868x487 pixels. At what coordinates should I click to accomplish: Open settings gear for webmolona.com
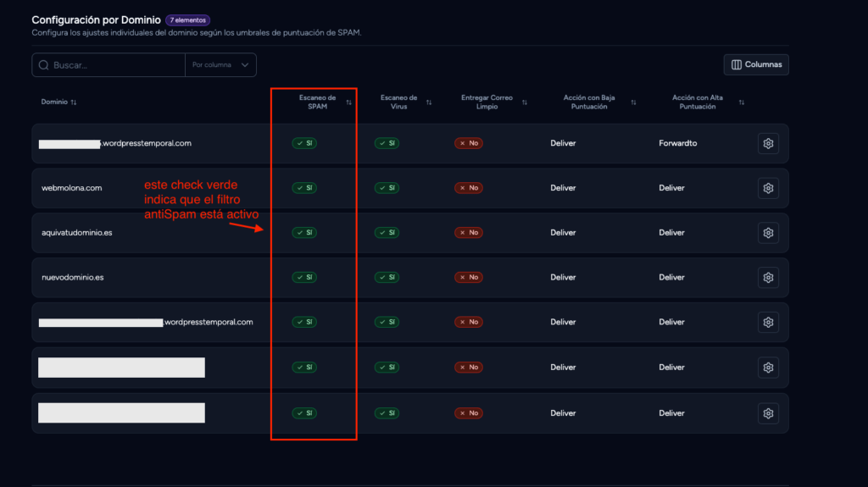(768, 188)
